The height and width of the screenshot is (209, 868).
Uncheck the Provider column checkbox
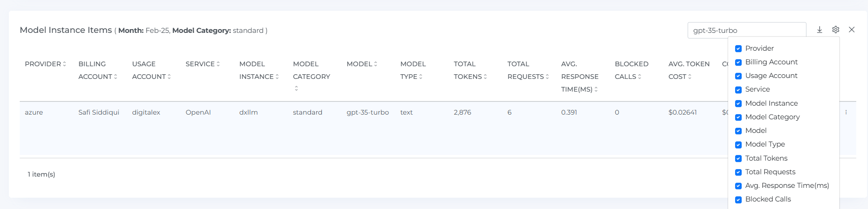pyautogui.click(x=738, y=49)
